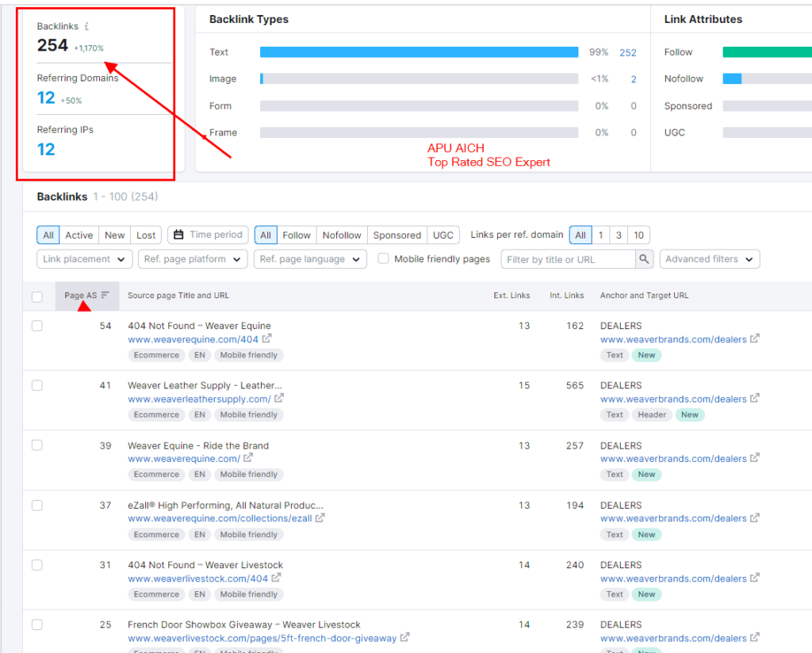Open the Ref. page platform dropdown
The width and height of the screenshot is (812, 653).
point(193,259)
